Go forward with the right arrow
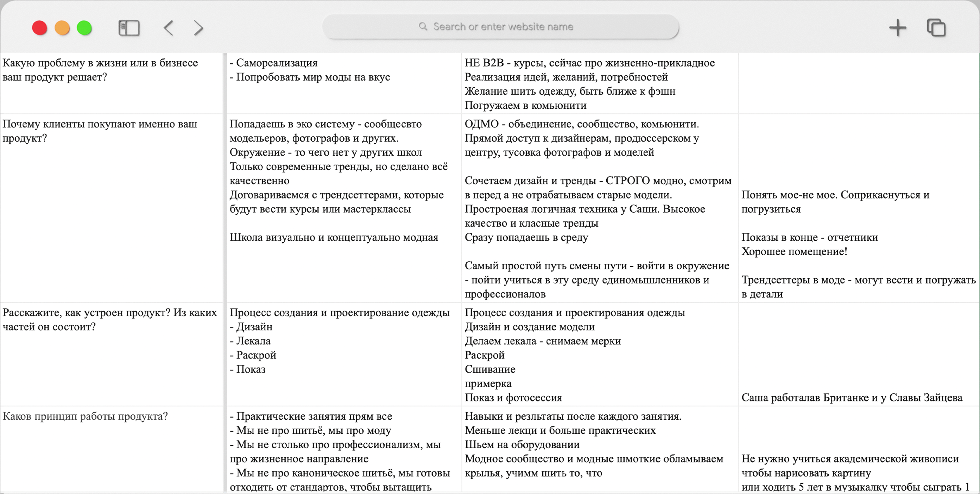Screen dimensions: 980x494 [x=198, y=28]
